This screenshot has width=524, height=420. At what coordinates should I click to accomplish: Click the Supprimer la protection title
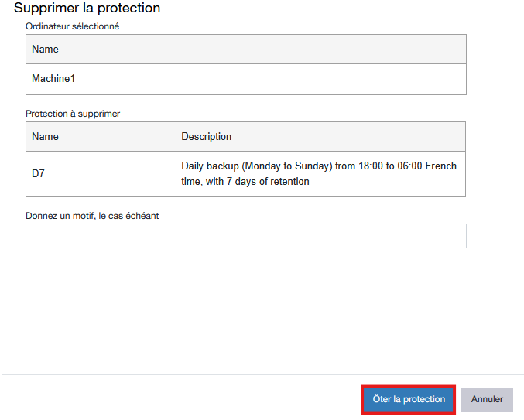point(87,9)
